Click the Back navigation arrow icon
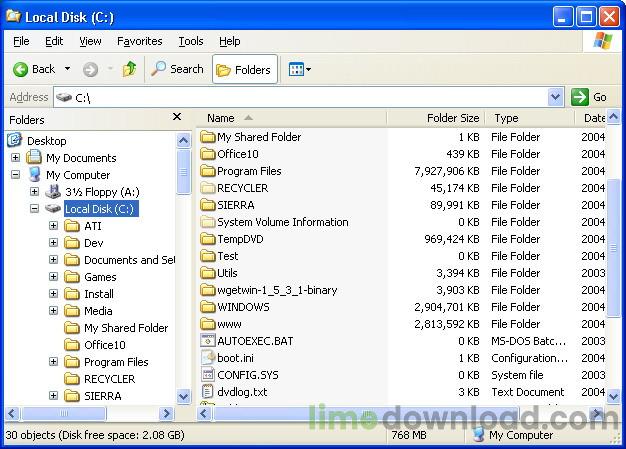Screen dimensions: 626x449 click(x=20, y=69)
